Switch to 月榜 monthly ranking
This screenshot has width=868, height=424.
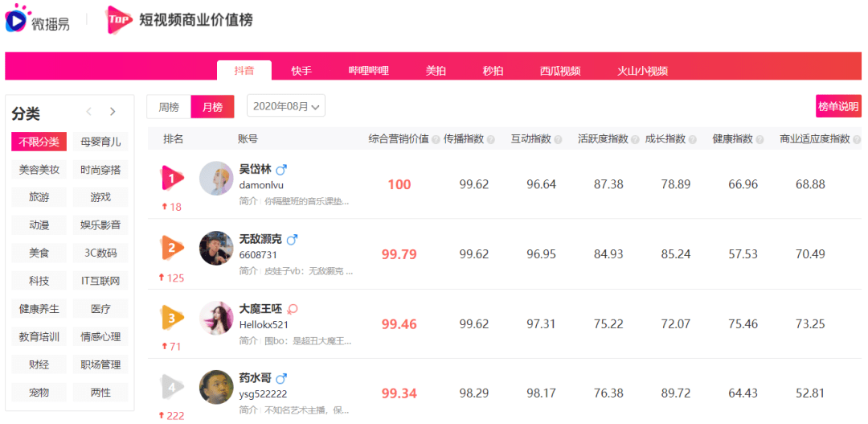[x=212, y=107]
